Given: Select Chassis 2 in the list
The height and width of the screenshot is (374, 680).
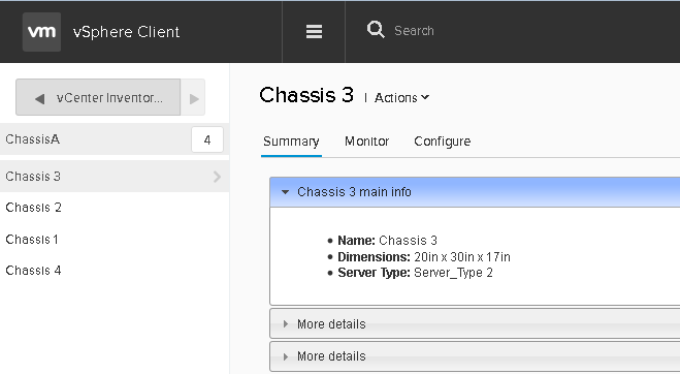Looking at the screenshot, I should pyautogui.click(x=33, y=207).
